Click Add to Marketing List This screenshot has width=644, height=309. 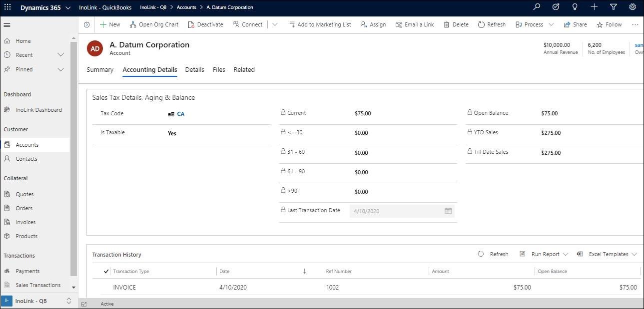click(x=320, y=24)
